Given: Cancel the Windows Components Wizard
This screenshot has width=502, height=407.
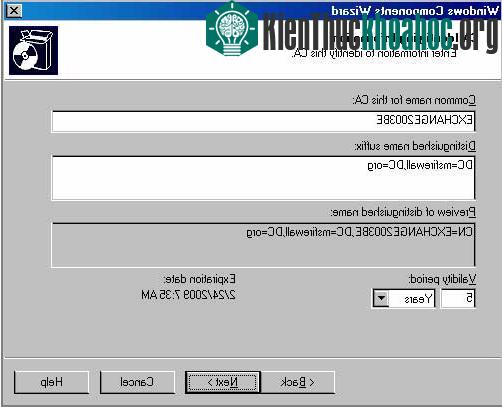Looking at the screenshot, I should (137, 382).
